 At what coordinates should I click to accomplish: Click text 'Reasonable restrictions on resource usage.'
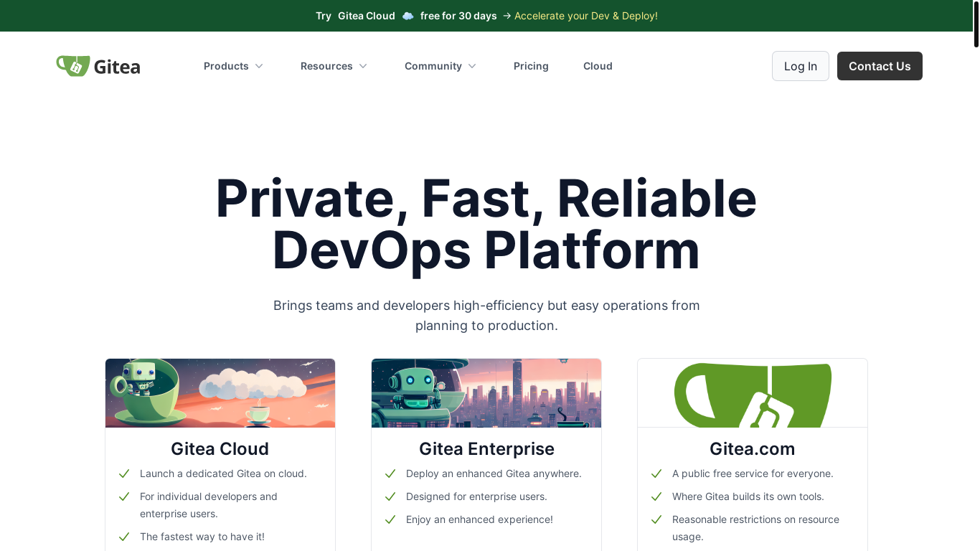click(755, 528)
